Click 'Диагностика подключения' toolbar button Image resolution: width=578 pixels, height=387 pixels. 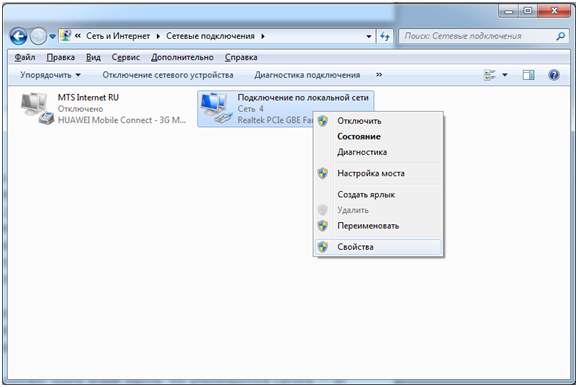point(307,75)
